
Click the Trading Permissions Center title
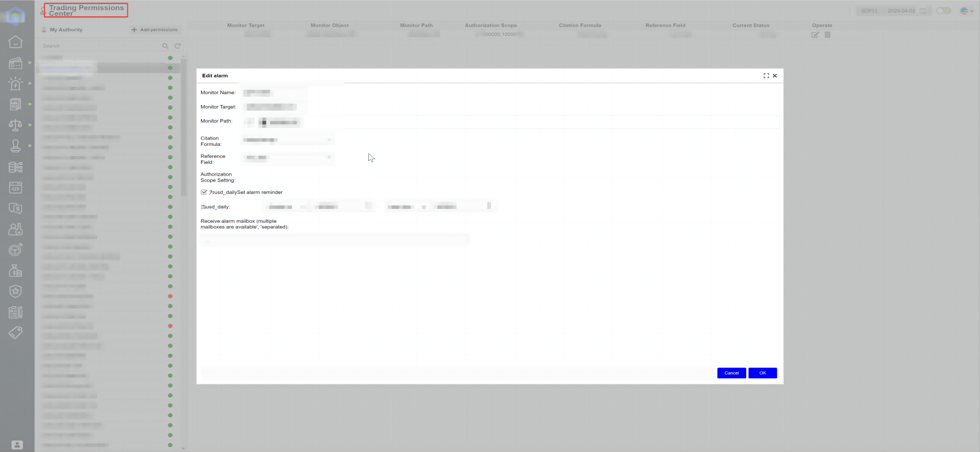86,10
